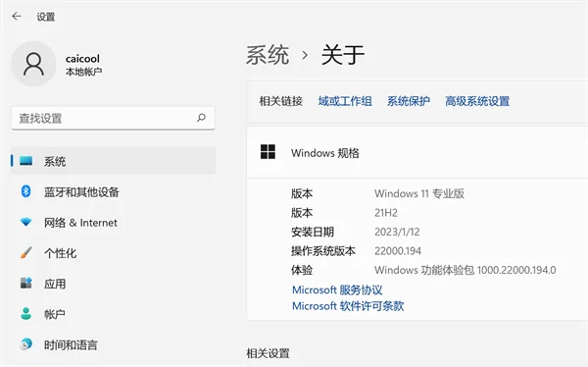588x367 pixels.
Task: Click the 体验 label
Action: click(x=302, y=270)
